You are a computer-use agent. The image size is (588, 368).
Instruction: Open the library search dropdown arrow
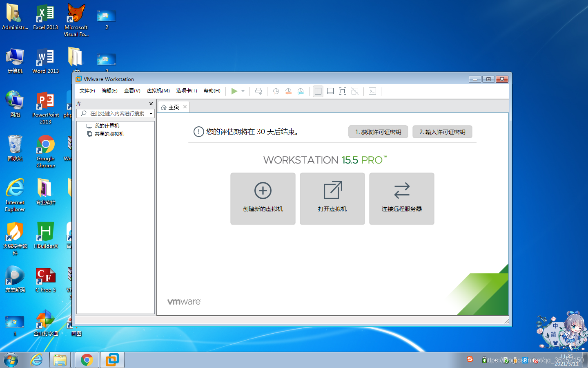tap(151, 113)
